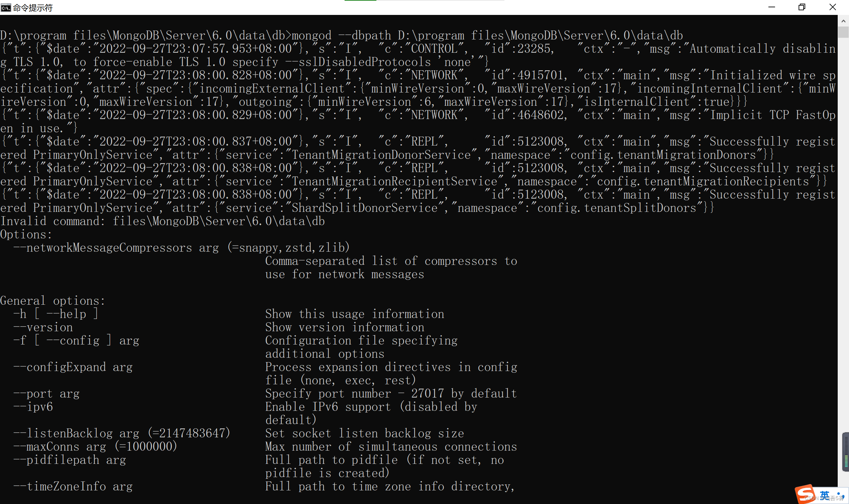This screenshot has height=504, width=849.
Task: Click the 命令提示符 title bar text
Action: pos(32,8)
